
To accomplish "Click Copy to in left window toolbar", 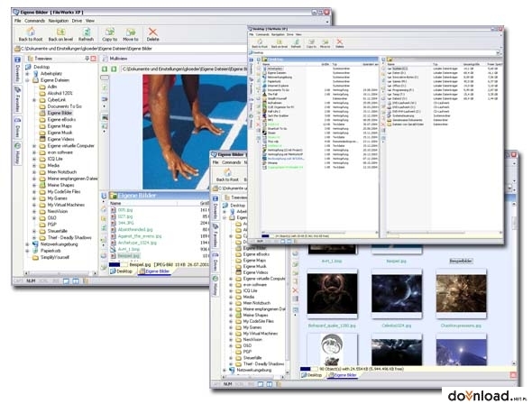I will (x=110, y=34).
